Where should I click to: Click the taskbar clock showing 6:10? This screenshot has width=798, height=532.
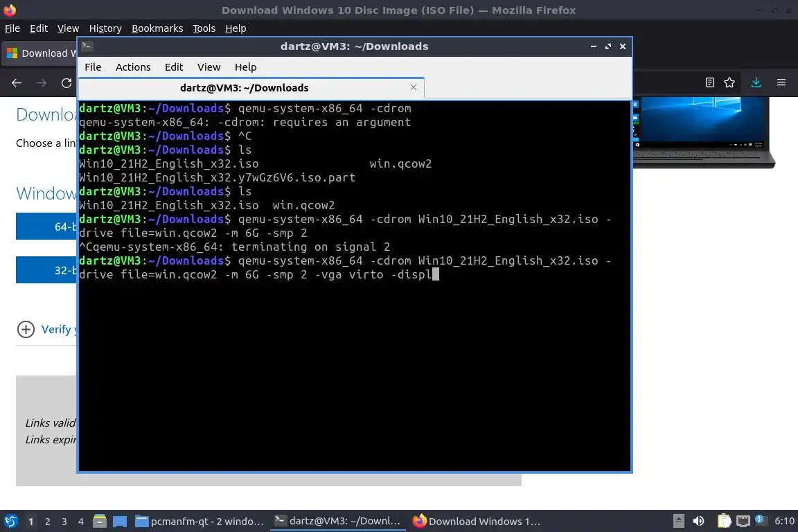point(783,521)
